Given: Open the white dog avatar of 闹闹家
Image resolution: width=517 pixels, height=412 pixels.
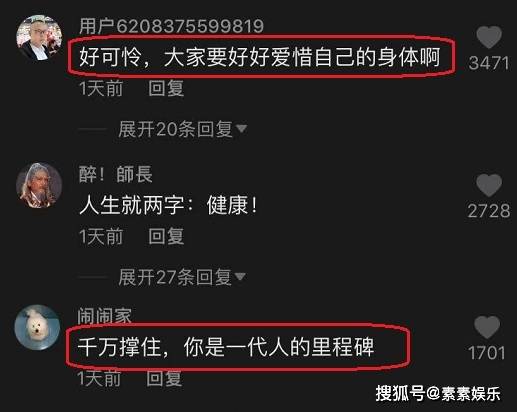Looking at the screenshot, I should pos(37,327).
